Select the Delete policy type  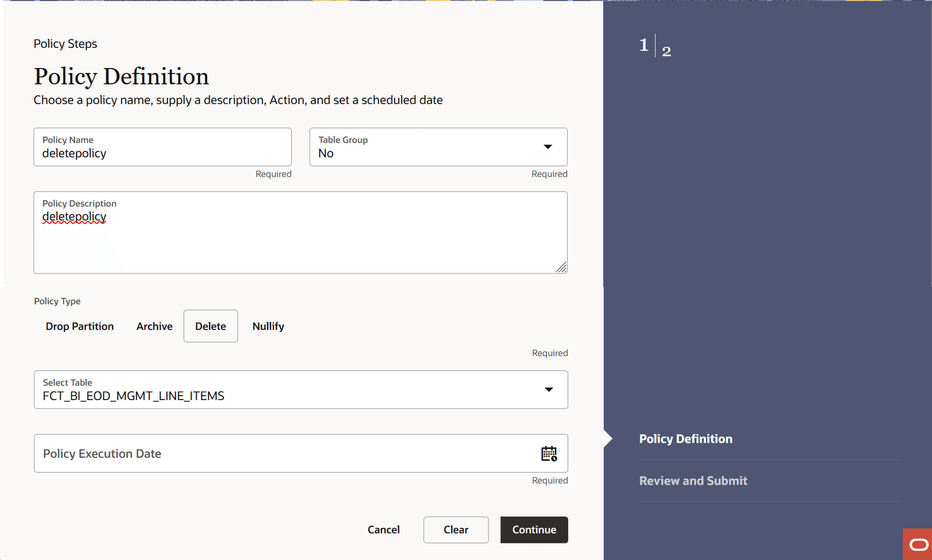pos(210,326)
